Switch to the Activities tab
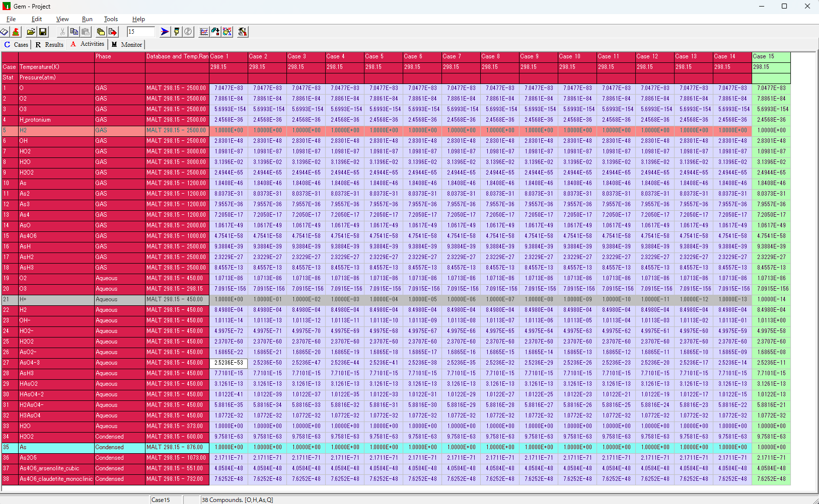The height and width of the screenshot is (504, 819). tap(88, 44)
